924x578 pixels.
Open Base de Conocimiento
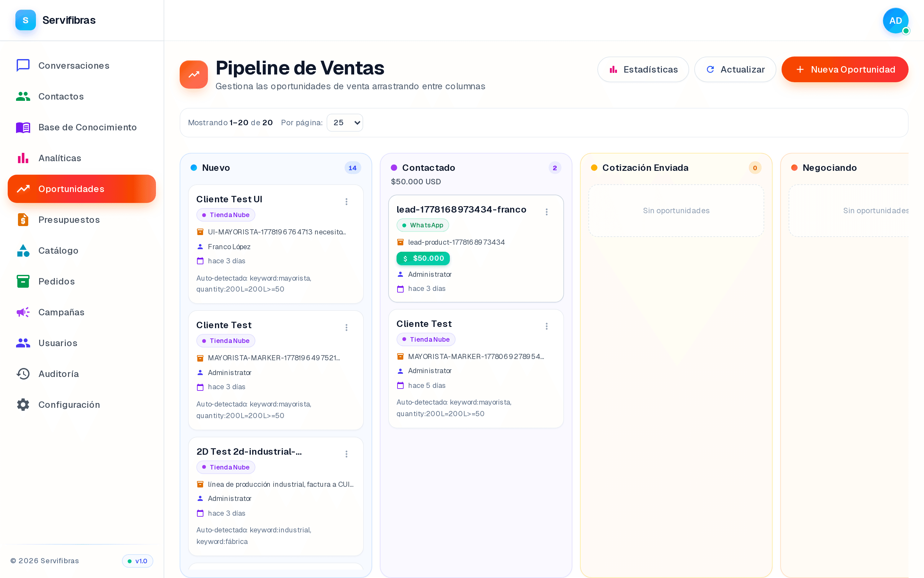pos(82,127)
